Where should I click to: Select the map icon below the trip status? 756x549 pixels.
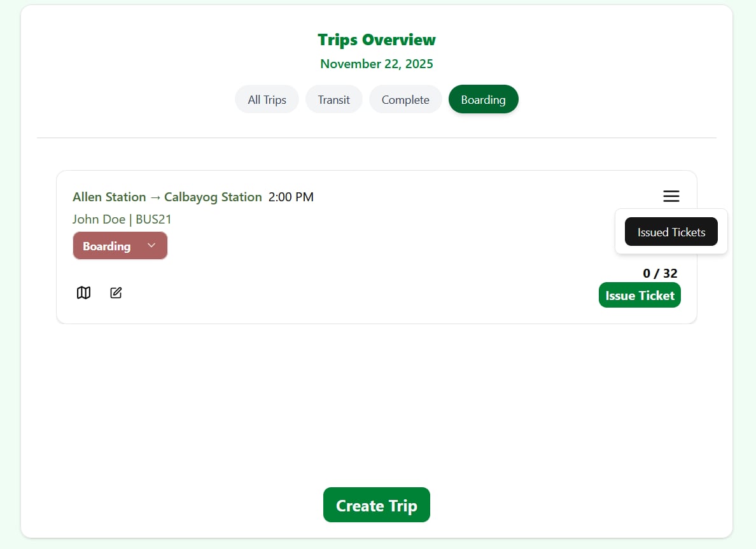click(x=83, y=292)
